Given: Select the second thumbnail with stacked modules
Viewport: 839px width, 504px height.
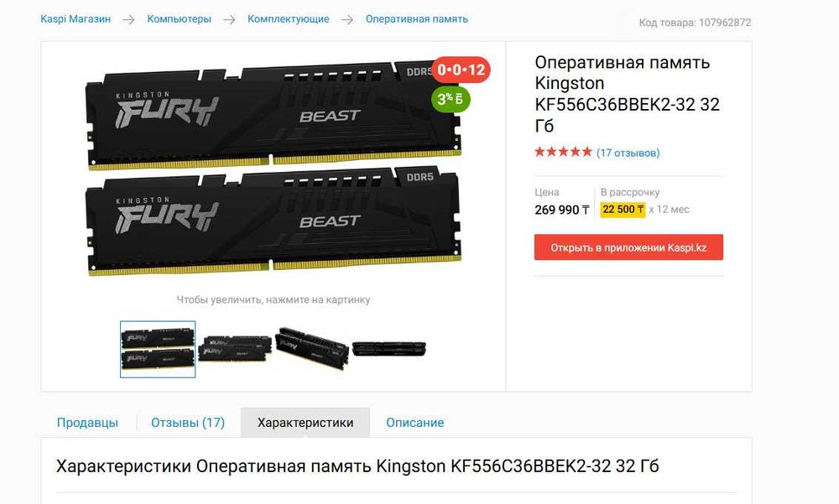Looking at the screenshot, I should click(x=235, y=349).
